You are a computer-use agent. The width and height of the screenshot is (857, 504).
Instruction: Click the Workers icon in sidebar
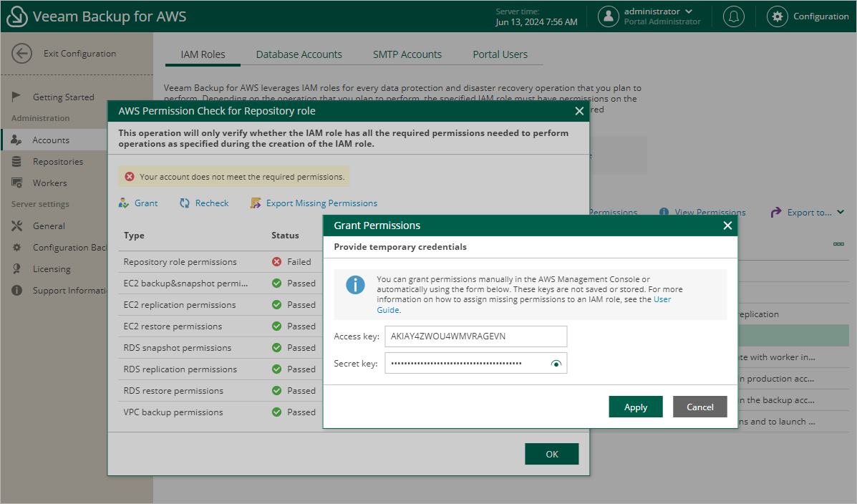[17, 183]
